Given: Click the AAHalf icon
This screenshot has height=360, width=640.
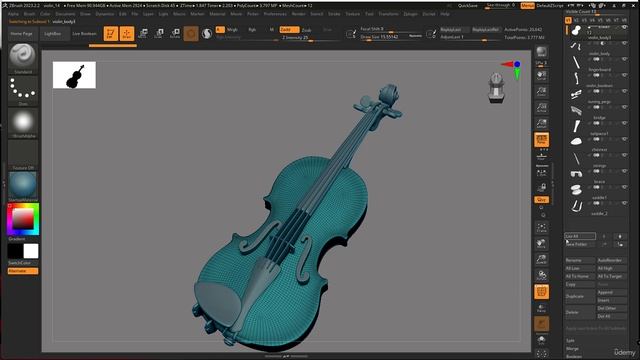Looking at the screenshot, I should (542, 124).
